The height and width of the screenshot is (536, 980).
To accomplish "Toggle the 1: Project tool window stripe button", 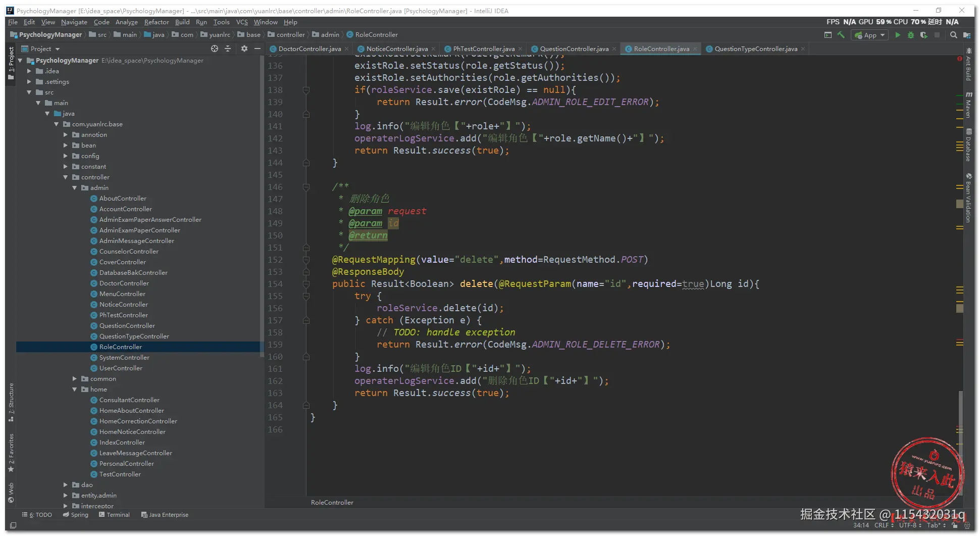I will 11,63.
